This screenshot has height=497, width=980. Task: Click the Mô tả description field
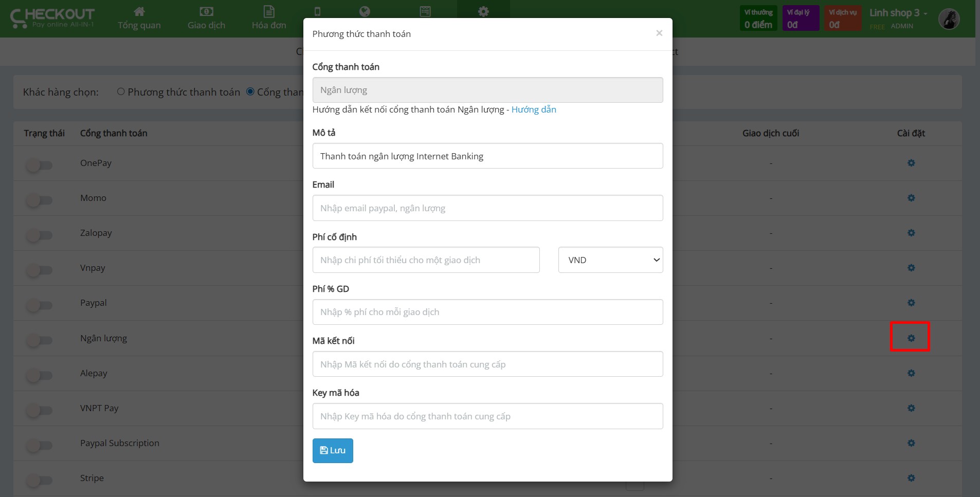487,156
